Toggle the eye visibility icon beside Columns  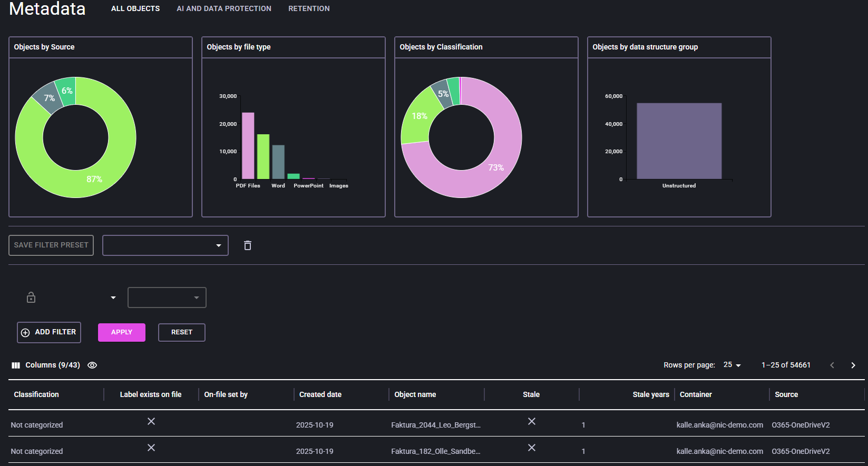tap(92, 365)
